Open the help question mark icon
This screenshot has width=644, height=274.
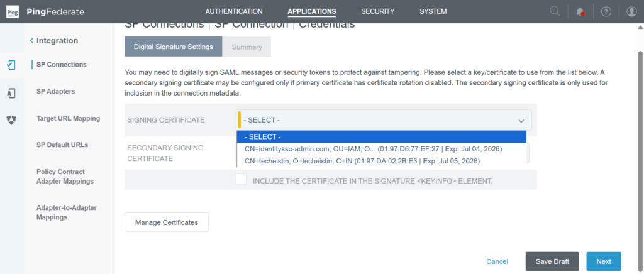(606, 11)
